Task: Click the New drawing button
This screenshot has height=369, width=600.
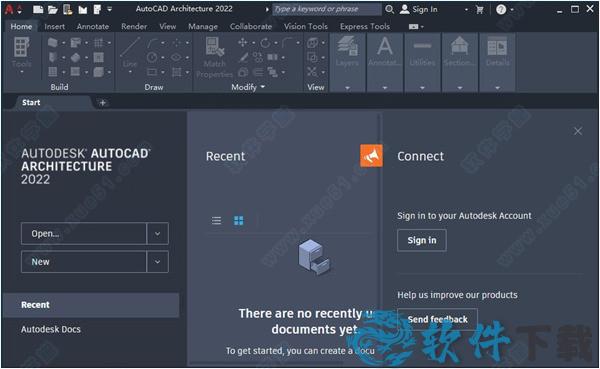Action: (84, 262)
